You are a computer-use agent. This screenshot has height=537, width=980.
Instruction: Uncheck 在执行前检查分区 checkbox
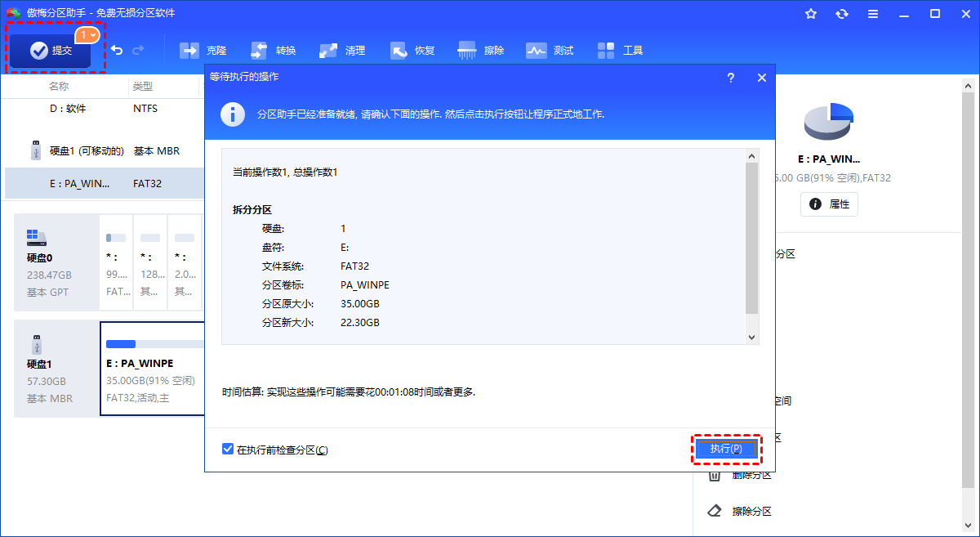pos(227,449)
